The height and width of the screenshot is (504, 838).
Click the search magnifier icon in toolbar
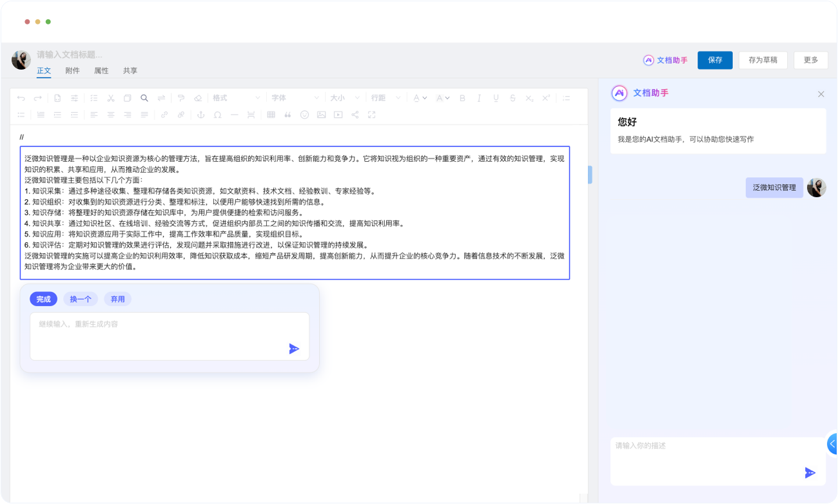pos(144,98)
